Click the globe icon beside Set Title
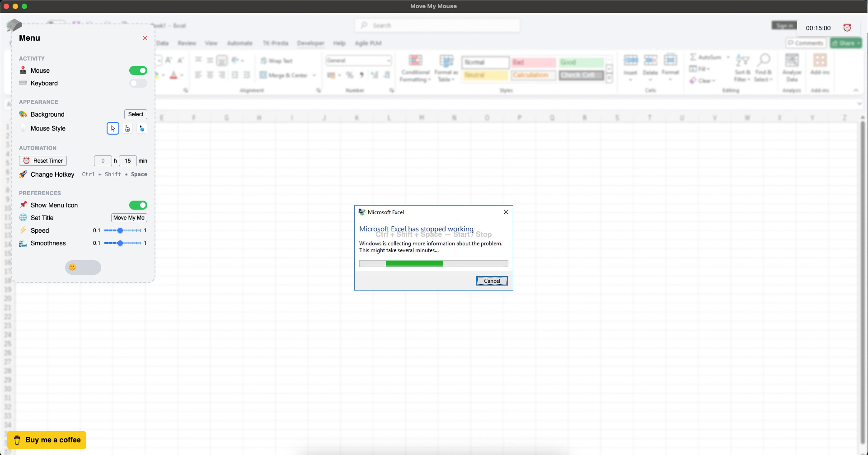The width and height of the screenshot is (868, 455). (x=23, y=218)
